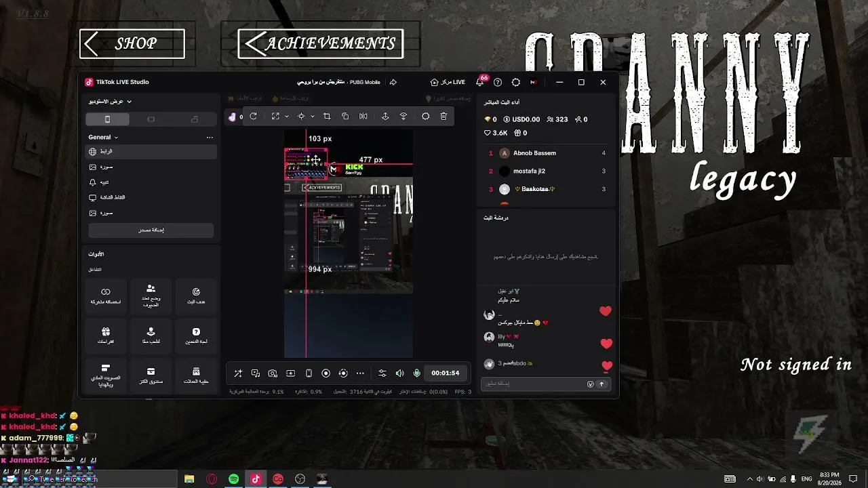868x488 pixels.
Task: Click the TikTok LIVE Studio taskbar icon
Action: point(256,479)
